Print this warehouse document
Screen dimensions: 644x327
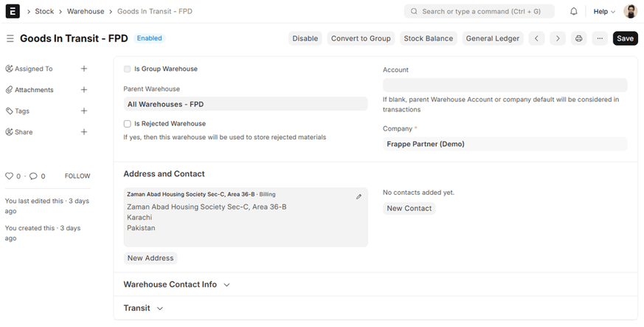click(578, 38)
